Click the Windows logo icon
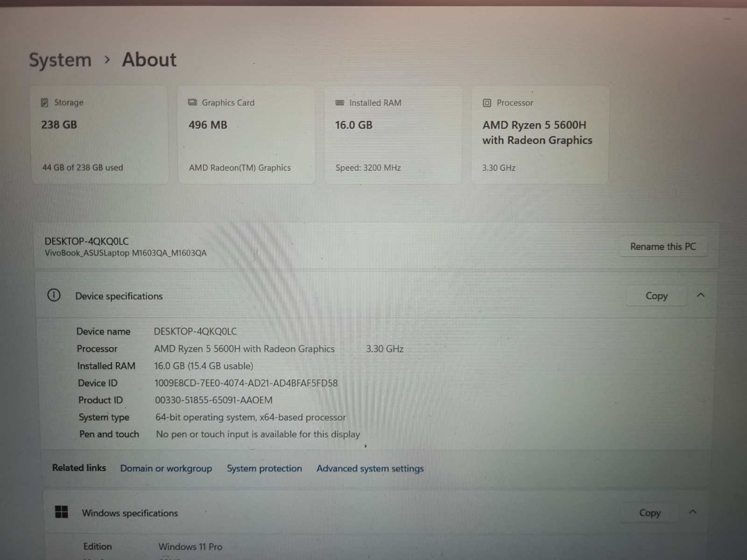This screenshot has width=747, height=560. click(61, 512)
